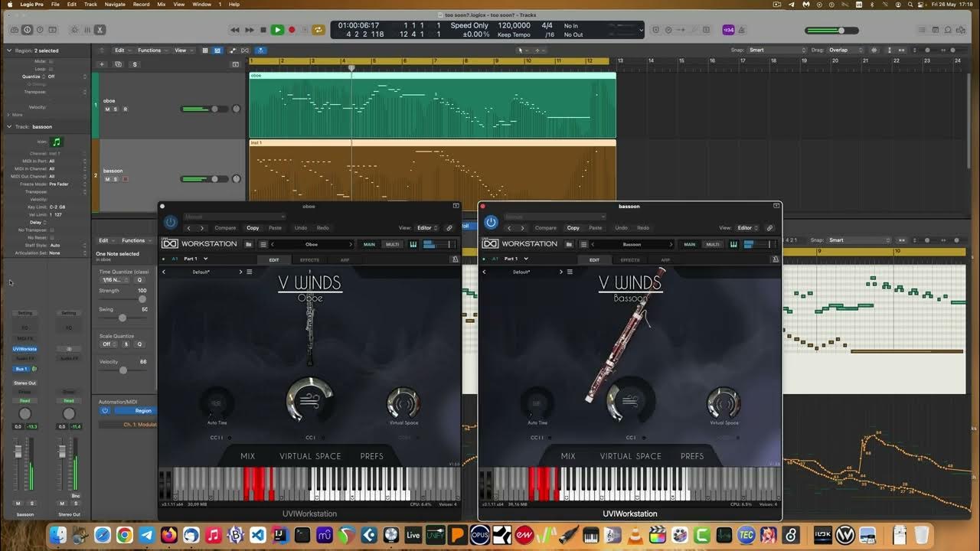Viewport: 980px width, 551px height.
Task: Toggle the yellow Cycle button
Action: point(318,30)
